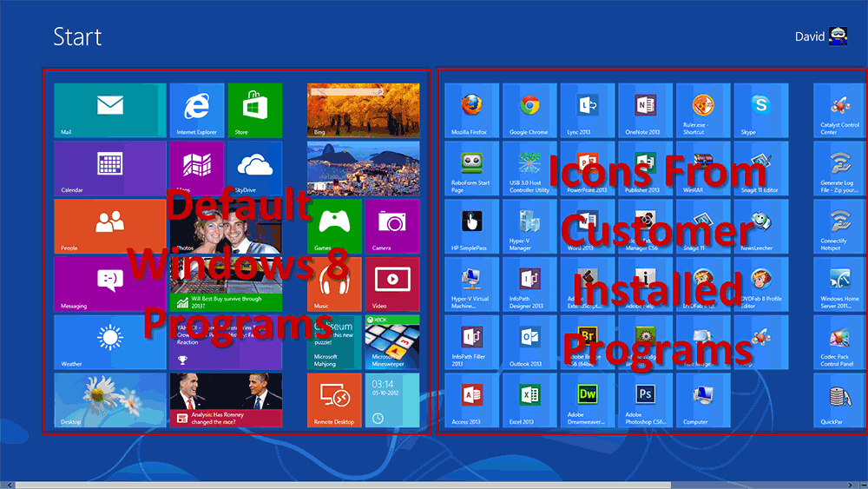868x489 pixels.
Task: Launch Adobe Photoshop CS6 tile
Action: pyautogui.click(x=646, y=400)
